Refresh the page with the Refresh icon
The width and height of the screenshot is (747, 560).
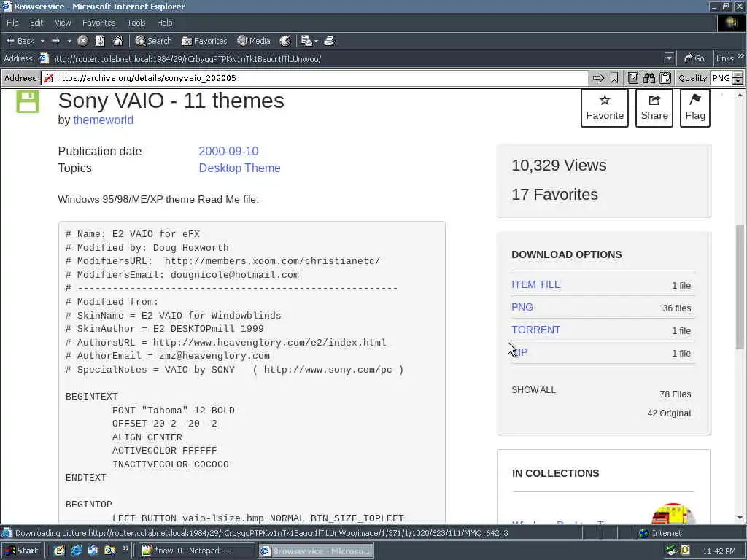100,41
